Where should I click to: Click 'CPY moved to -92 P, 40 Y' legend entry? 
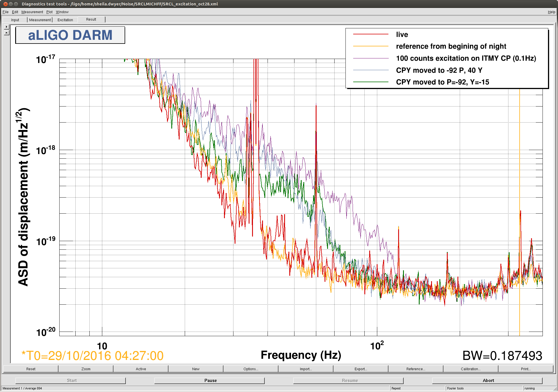tap(439, 70)
